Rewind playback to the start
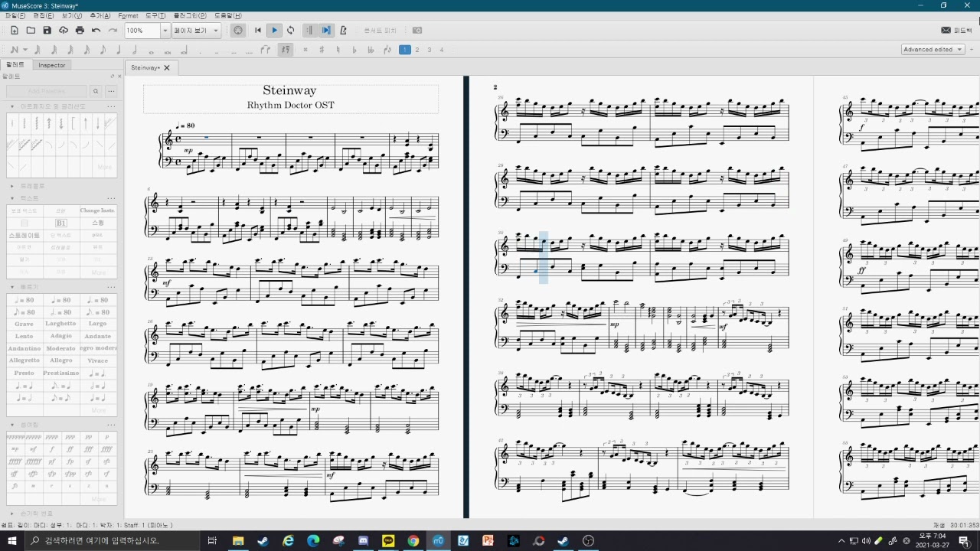This screenshot has height=551, width=980. (258, 31)
